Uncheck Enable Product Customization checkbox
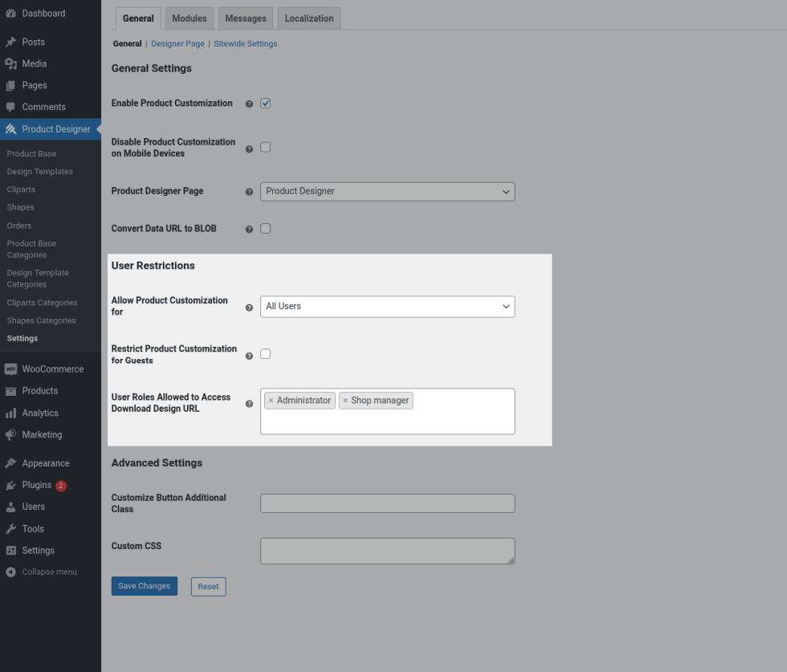 [x=266, y=104]
